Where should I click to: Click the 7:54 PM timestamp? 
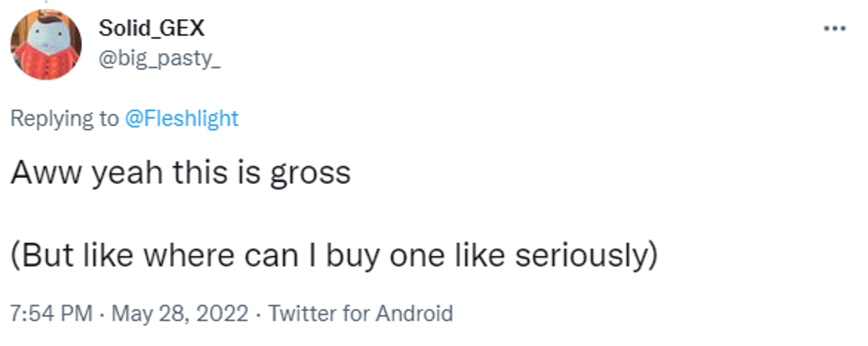pyautogui.click(x=51, y=313)
